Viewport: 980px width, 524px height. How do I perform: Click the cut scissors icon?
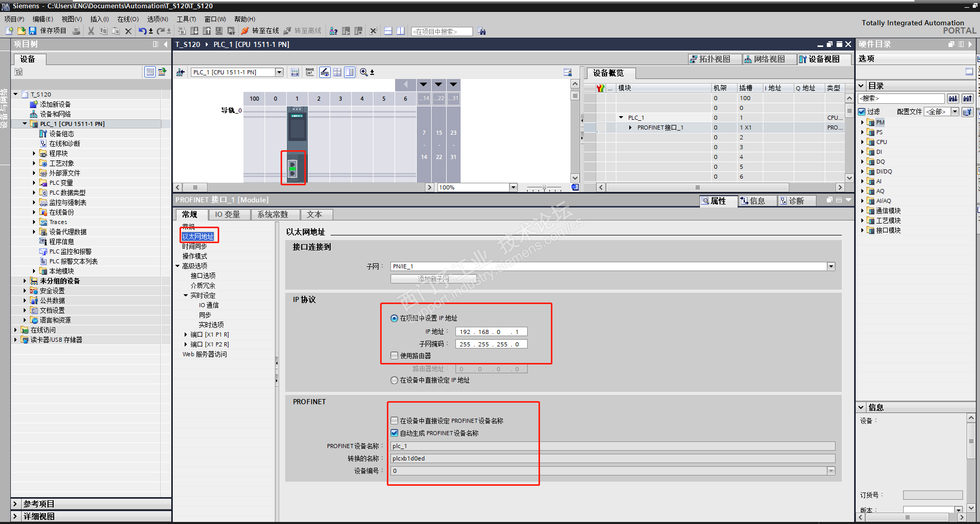pos(91,31)
